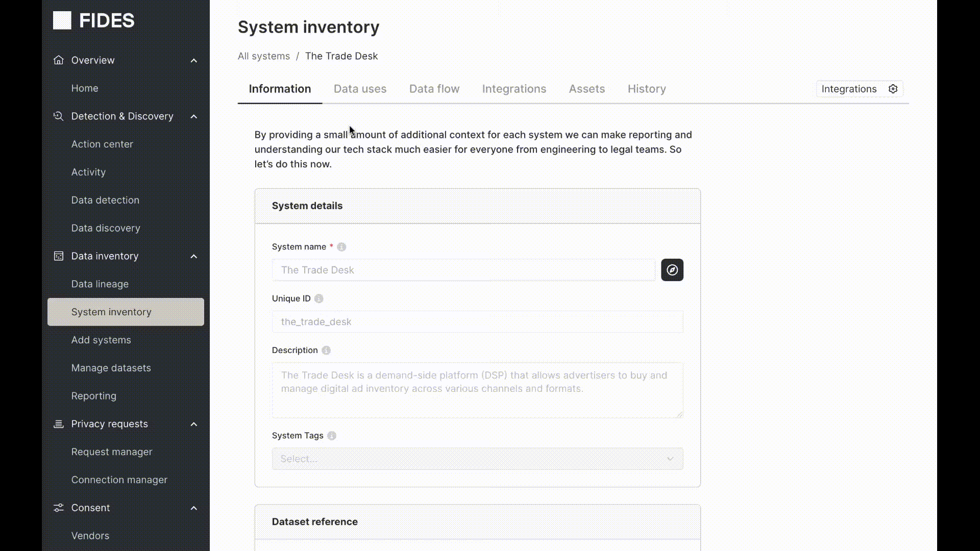
Task: Click the Privacy requests stack icon
Action: (x=59, y=424)
